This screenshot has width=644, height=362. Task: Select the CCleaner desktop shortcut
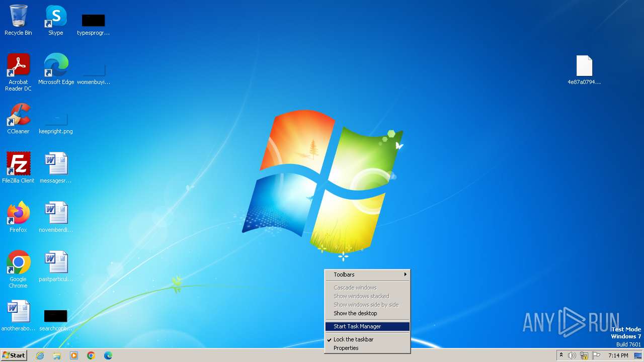[18, 119]
